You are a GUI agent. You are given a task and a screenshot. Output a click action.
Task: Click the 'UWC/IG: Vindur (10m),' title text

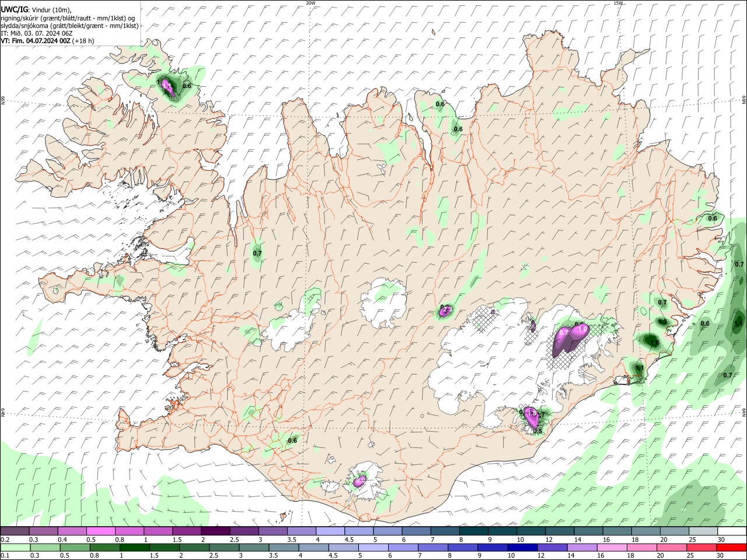tap(36, 10)
